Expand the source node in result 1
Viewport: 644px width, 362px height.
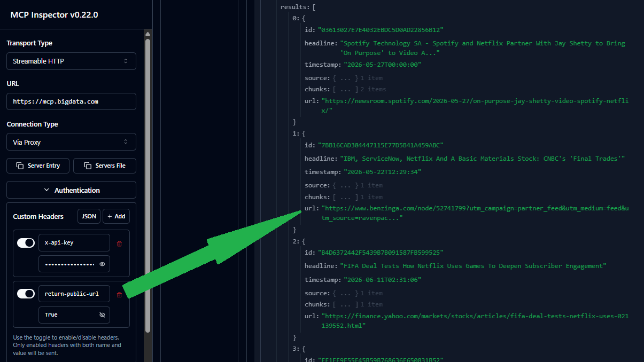344,185
